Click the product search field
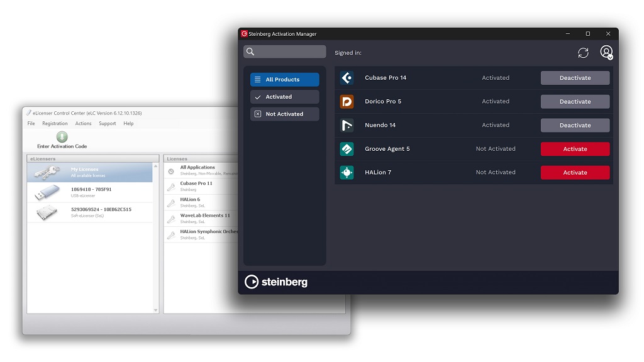The width and height of the screenshot is (644, 362). 285,52
